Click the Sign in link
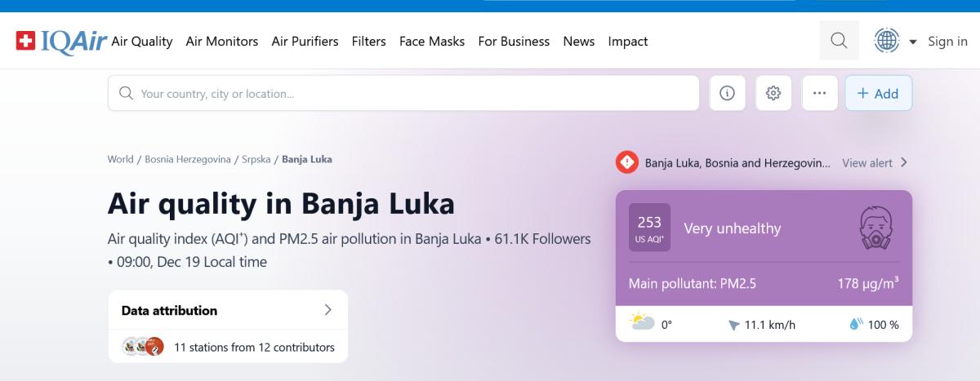This screenshot has height=381, width=980. (947, 41)
